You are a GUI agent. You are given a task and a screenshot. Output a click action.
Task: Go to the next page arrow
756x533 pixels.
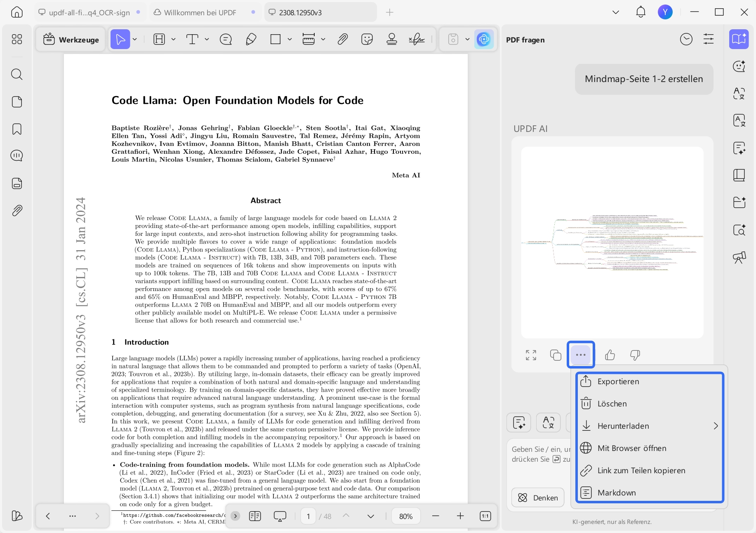point(370,516)
